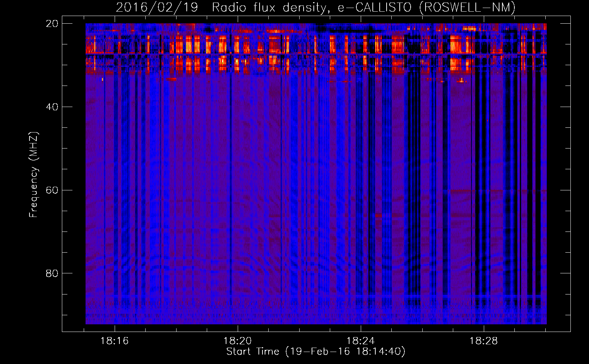Click the 60 frequency tick label

[x=52, y=190]
